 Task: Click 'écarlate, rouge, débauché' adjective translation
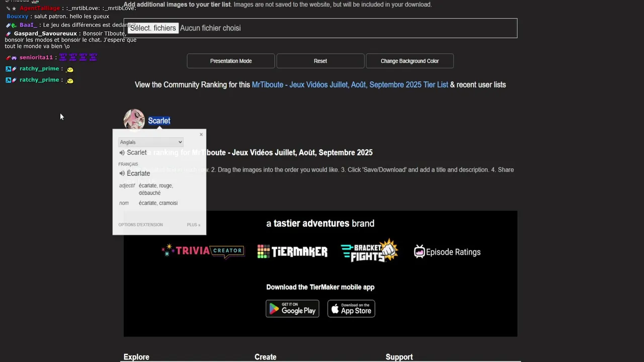pyautogui.click(x=156, y=189)
